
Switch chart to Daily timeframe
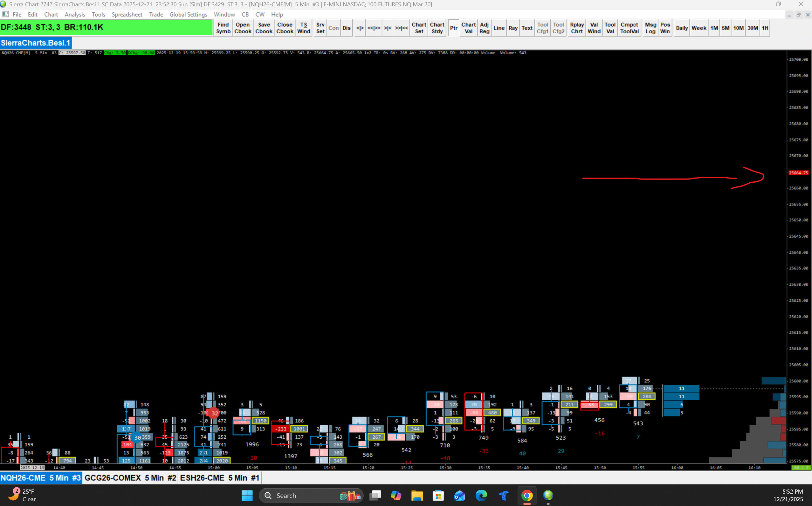pos(682,28)
